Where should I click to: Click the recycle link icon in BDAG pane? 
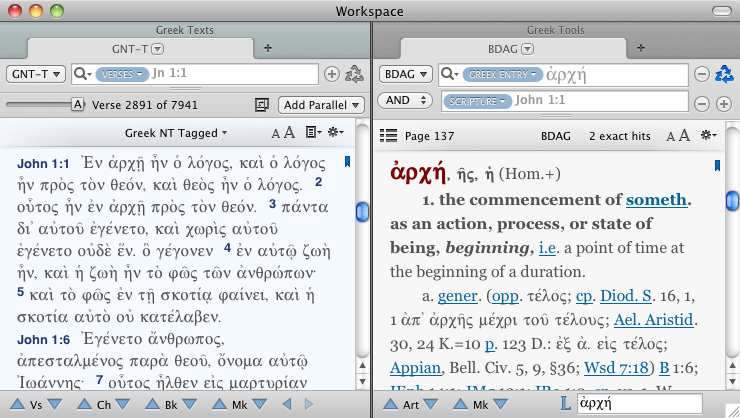pos(725,74)
